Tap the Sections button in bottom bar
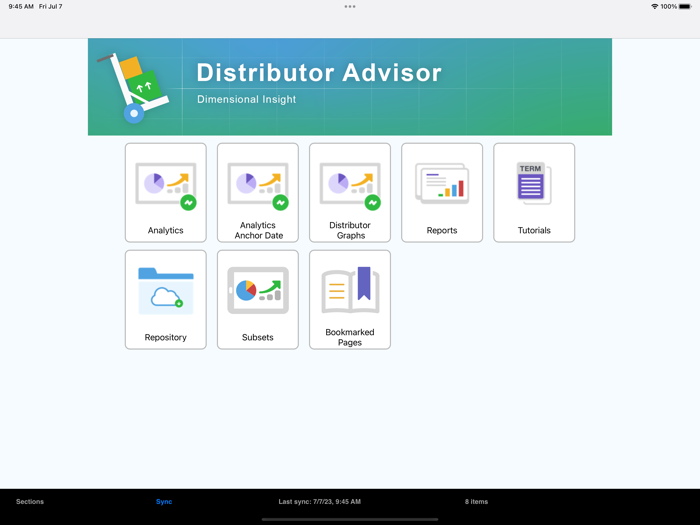The width and height of the screenshot is (700, 525). click(x=30, y=502)
